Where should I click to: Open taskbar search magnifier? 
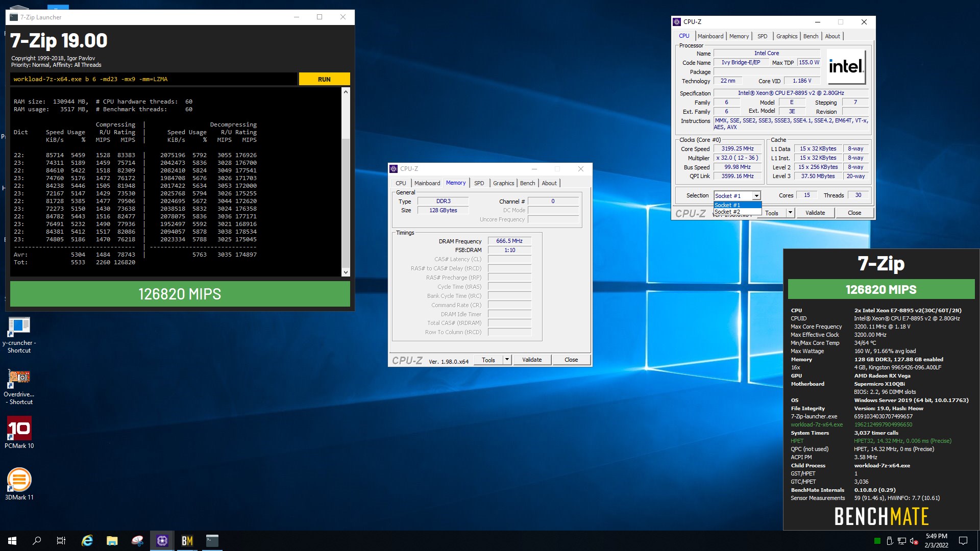(37, 541)
